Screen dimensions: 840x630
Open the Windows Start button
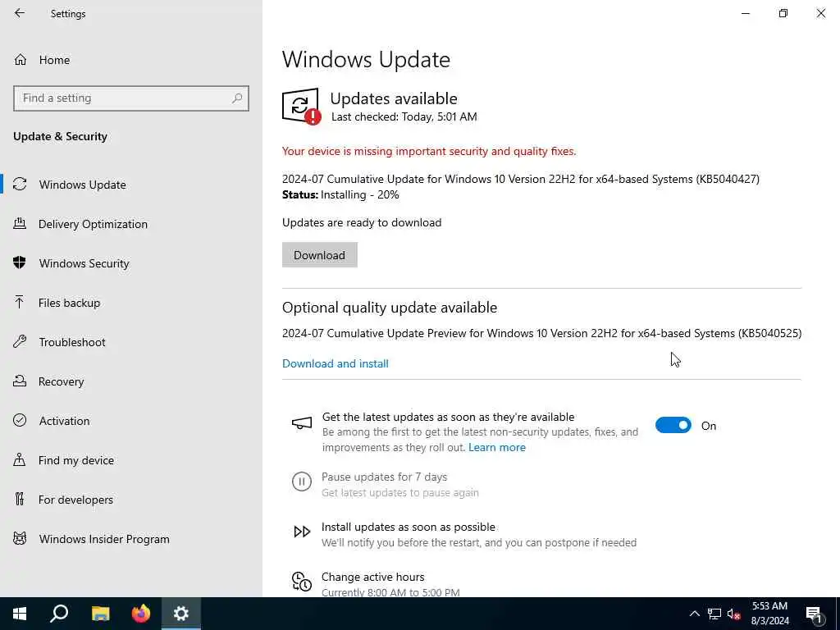coord(20,614)
